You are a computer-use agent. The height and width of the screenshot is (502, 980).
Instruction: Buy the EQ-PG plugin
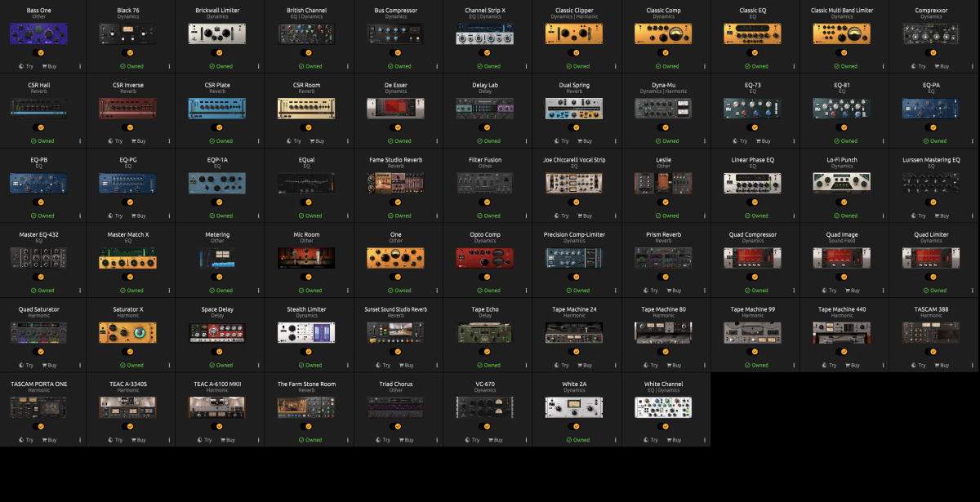coord(139,215)
